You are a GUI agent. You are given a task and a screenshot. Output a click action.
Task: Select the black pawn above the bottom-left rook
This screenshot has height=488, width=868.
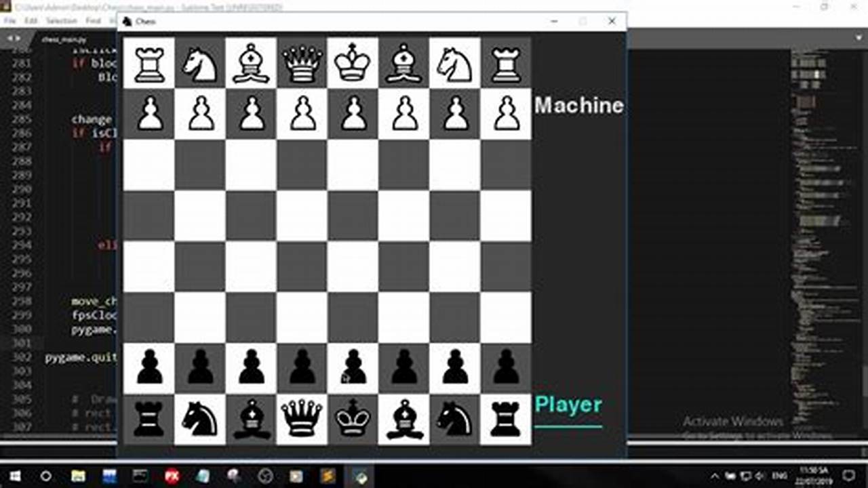coord(149,368)
